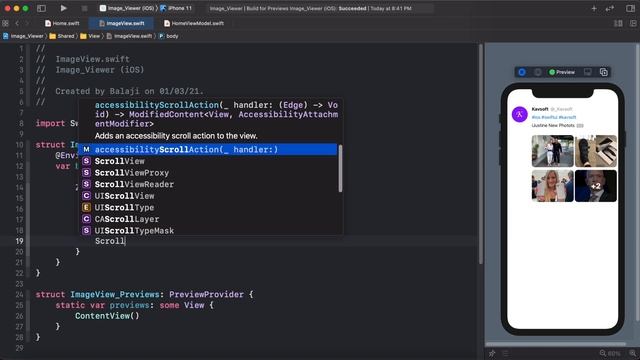Click line number 19 in gutter
This screenshot has height=360, width=640.
click(x=19, y=241)
